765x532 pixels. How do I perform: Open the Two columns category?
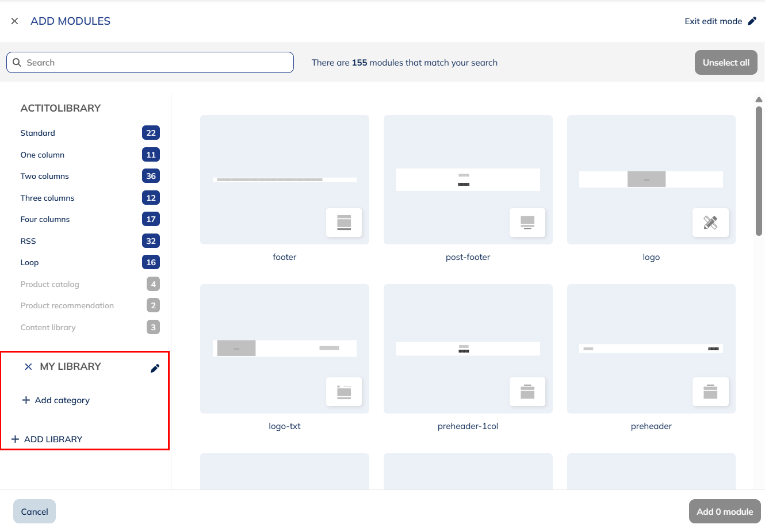(45, 177)
